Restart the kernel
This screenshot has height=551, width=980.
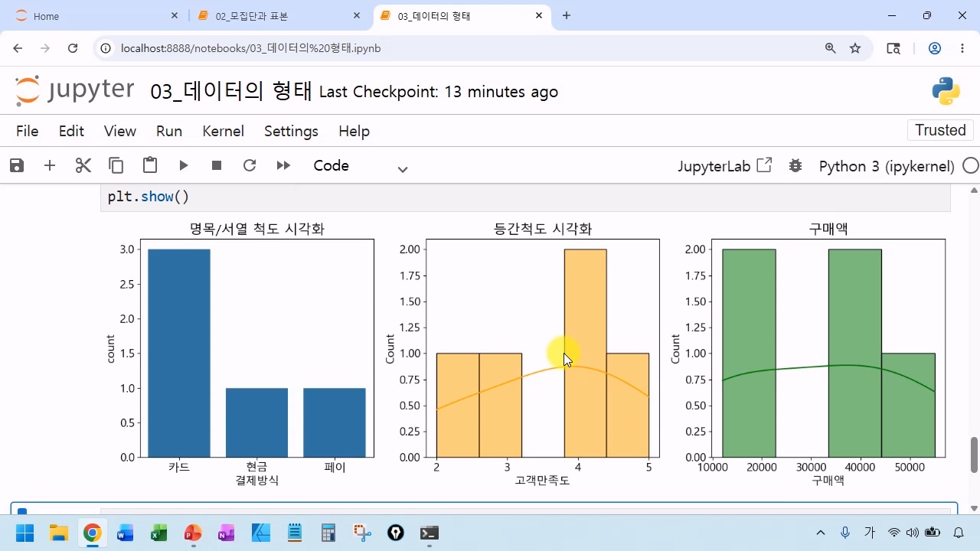click(x=250, y=165)
